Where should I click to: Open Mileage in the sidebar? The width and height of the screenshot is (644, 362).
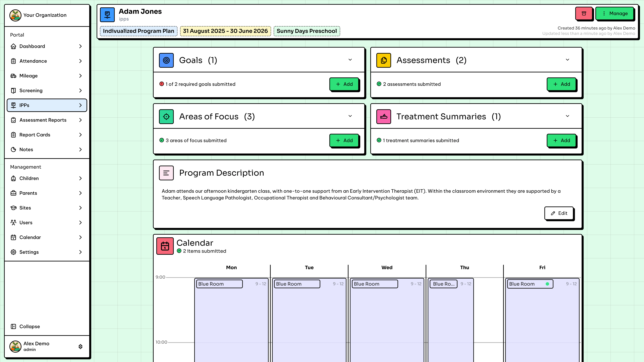tap(47, 76)
